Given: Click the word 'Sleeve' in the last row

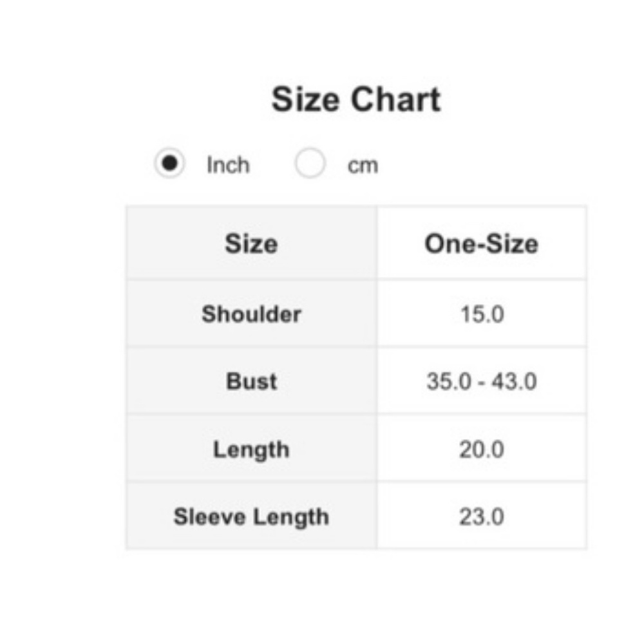Looking at the screenshot, I should pos(207,516).
